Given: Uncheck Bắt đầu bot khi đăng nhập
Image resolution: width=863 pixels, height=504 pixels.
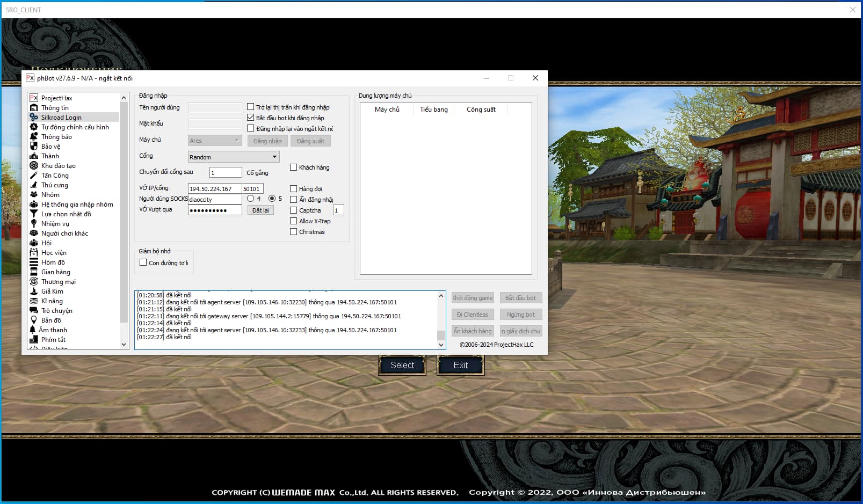Looking at the screenshot, I should coord(251,118).
